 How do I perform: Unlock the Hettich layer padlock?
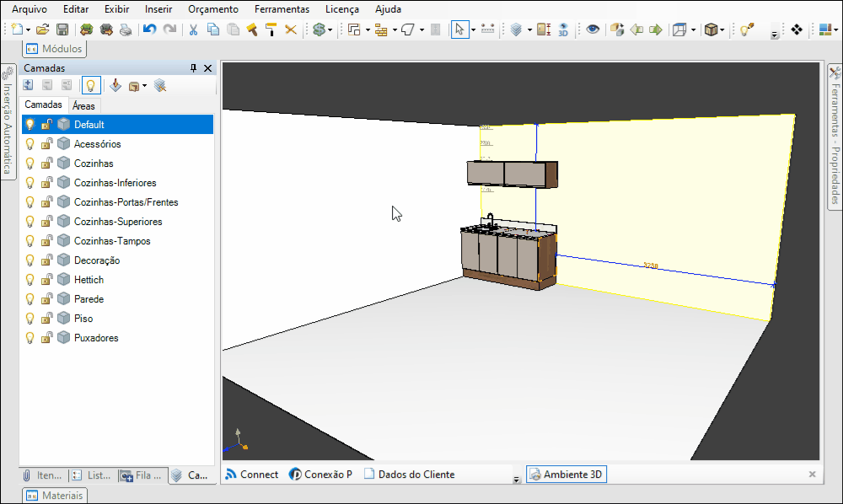click(x=46, y=280)
